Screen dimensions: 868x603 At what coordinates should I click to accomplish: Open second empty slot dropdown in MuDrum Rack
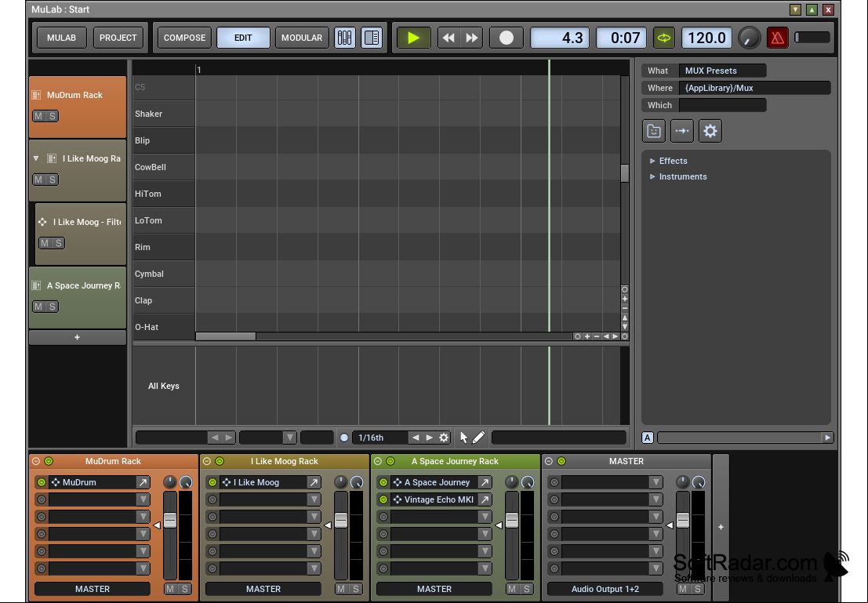143,517
